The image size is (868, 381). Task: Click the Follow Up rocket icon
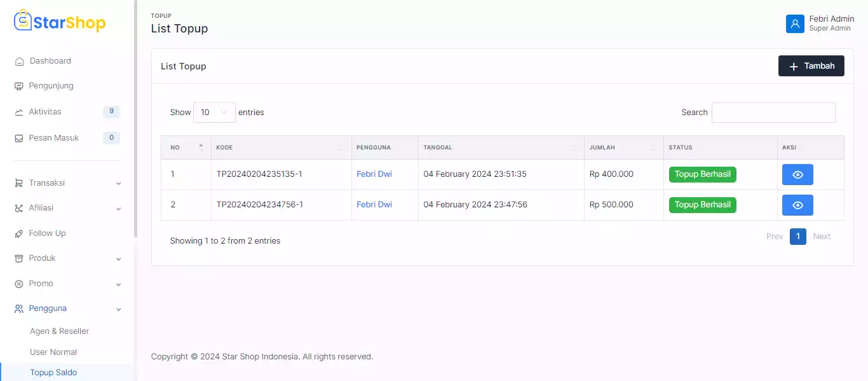(19, 233)
